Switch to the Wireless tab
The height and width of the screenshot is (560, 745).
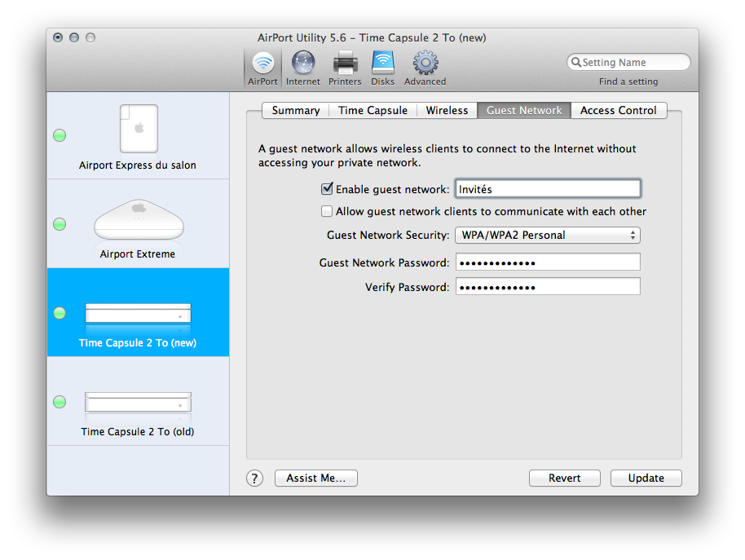[x=447, y=111]
